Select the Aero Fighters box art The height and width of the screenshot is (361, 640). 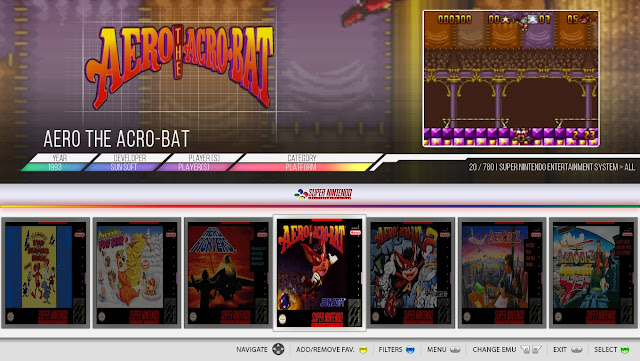228,273
